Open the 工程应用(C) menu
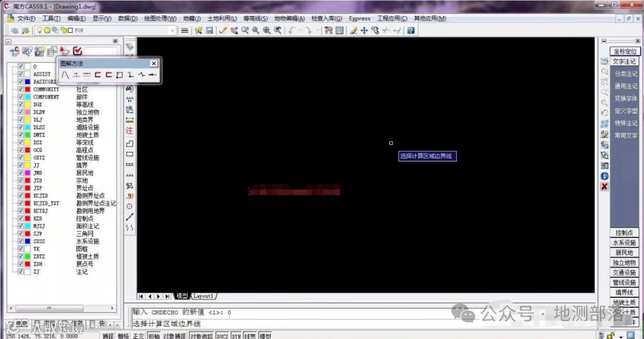 click(392, 18)
